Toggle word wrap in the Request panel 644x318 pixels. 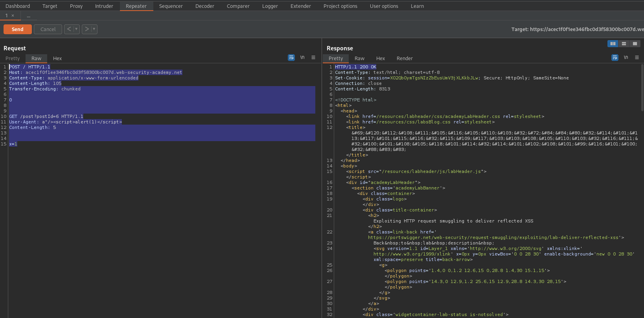click(291, 57)
